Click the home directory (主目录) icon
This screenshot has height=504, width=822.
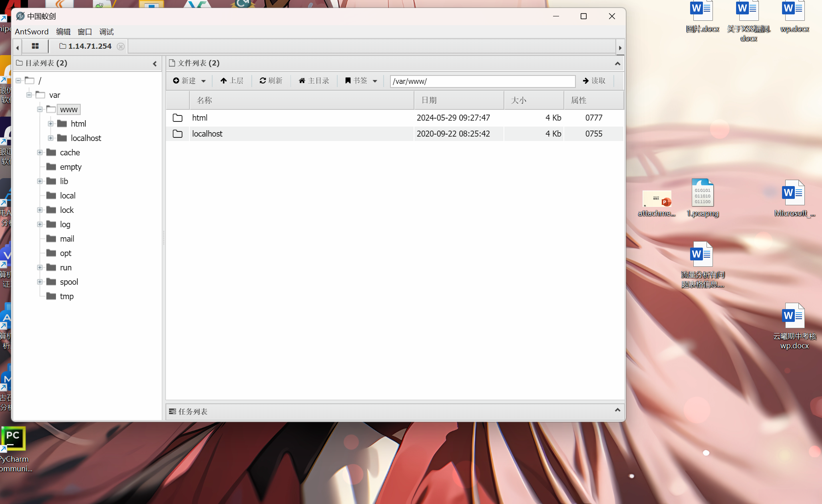point(314,81)
